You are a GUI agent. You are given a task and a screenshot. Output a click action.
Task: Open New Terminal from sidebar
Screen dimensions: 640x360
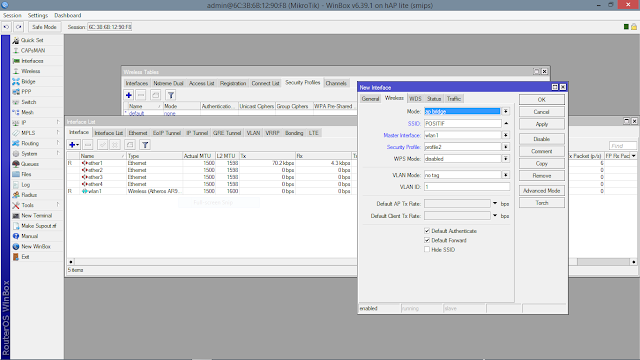(36, 216)
